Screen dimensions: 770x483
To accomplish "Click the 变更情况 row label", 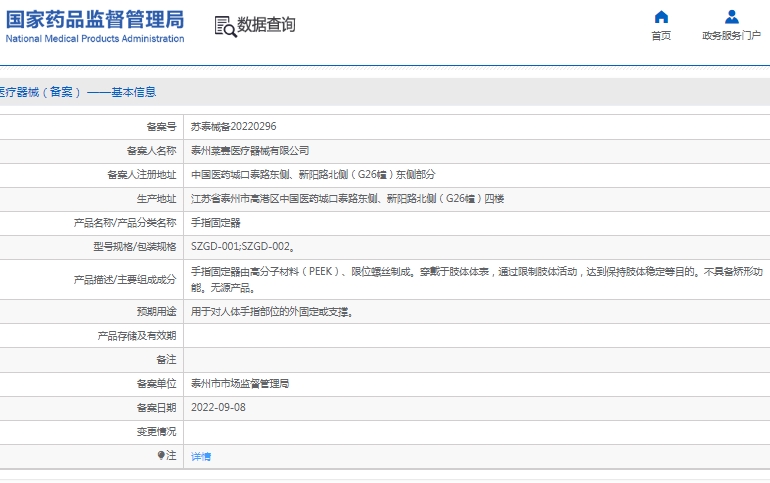I will point(157,432).
